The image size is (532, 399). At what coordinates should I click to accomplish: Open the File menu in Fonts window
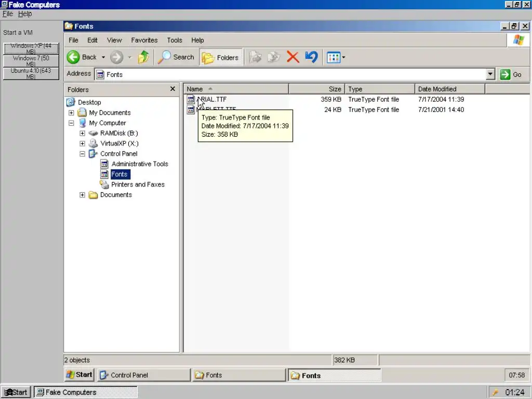coord(73,40)
